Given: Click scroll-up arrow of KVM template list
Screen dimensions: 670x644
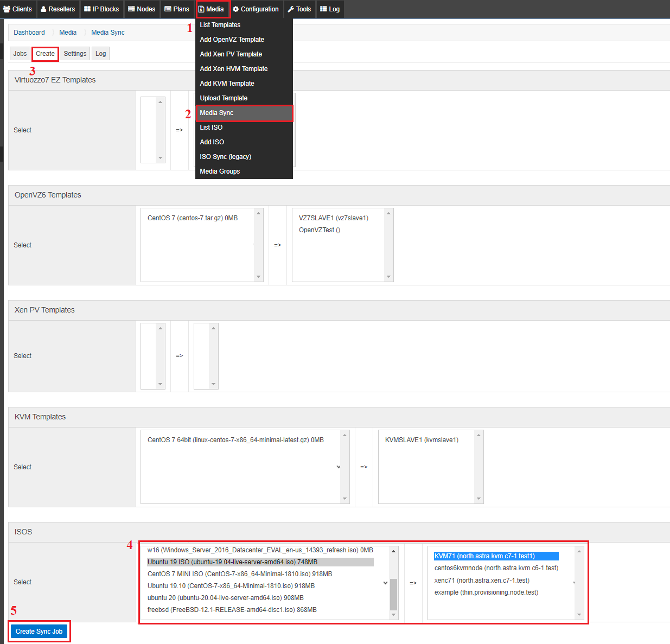Looking at the screenshot, I should [x=344, y=435].
